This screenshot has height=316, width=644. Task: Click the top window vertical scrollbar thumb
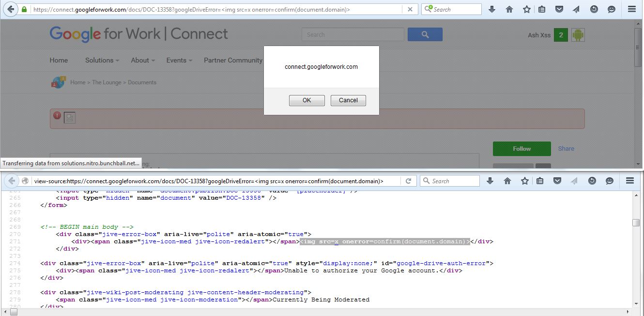(638, 47)
